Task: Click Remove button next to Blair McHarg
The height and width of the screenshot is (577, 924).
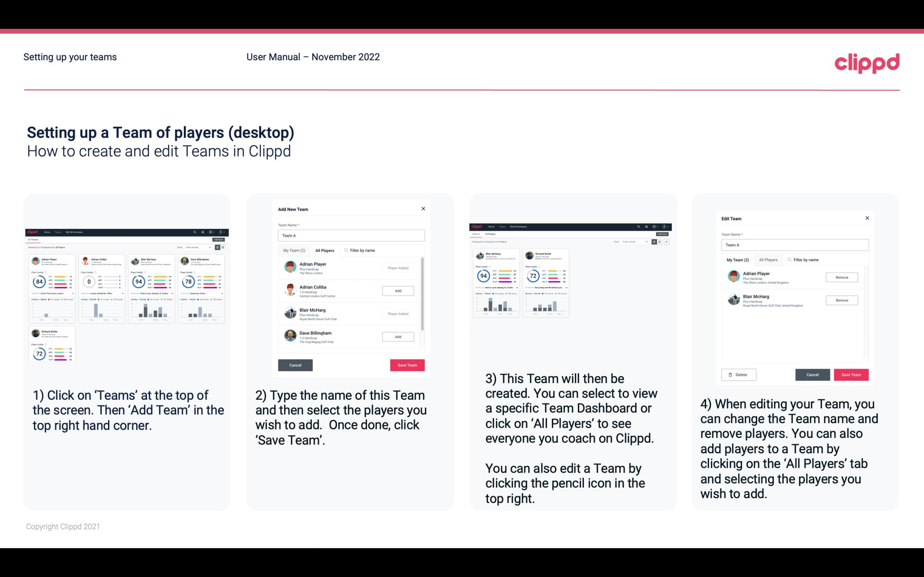Action: pyautogui.click(x=842, y=301)
